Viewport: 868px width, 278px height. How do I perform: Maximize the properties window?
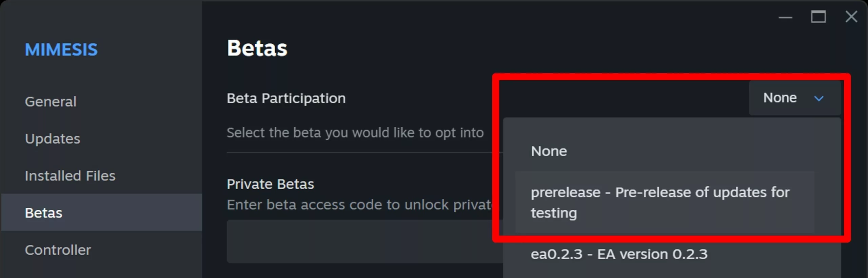coord(818,17)
